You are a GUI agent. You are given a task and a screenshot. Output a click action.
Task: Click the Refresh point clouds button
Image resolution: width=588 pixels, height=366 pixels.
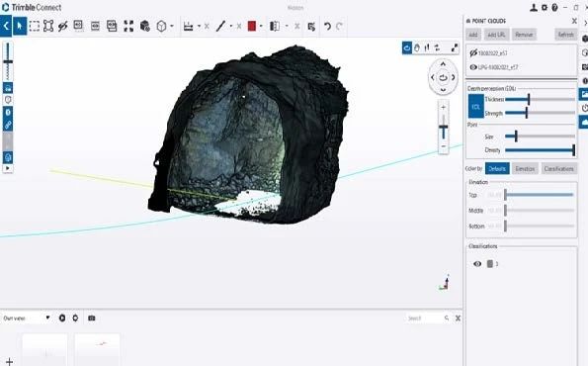[565, 35]
